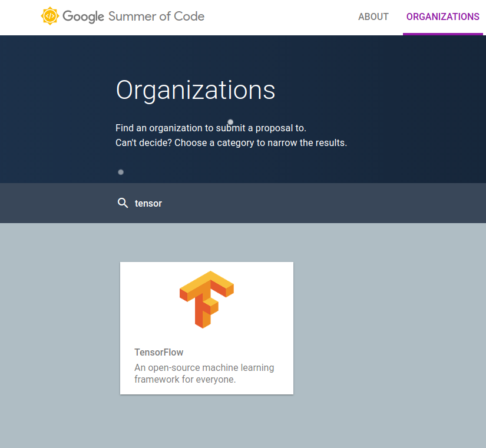Click 'Find an organization to submit a proposal to.'
The height and width of the screenshot is (448, 486).
tap(211, 128)
